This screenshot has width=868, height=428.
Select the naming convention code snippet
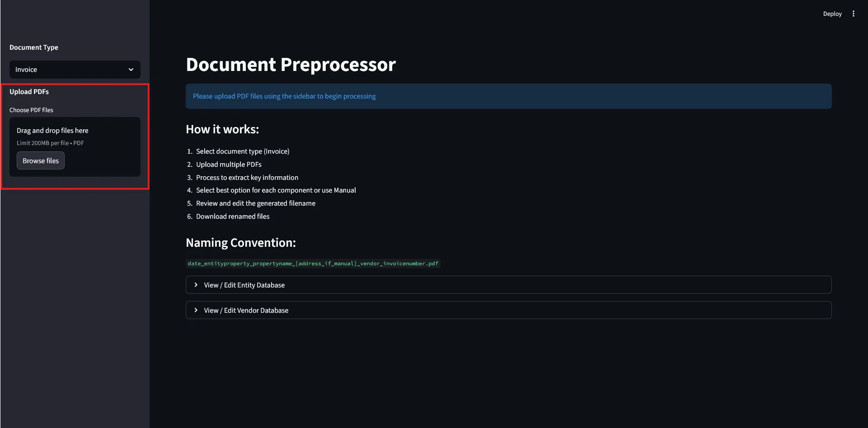pyautogui.click(x=313, y=263)
